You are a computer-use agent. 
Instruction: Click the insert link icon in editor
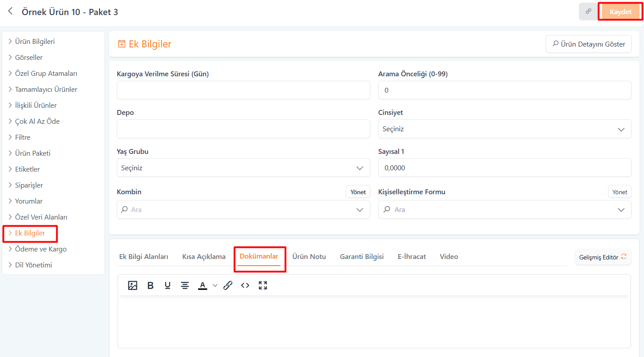[228, 286]
